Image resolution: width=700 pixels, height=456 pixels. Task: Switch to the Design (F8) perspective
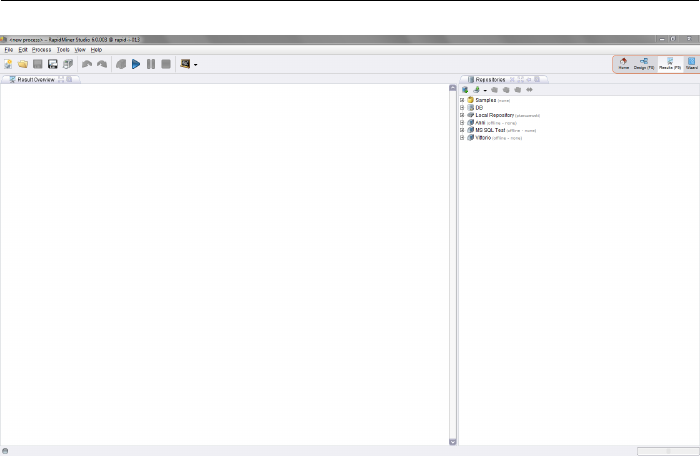click(x=644, y=64)
